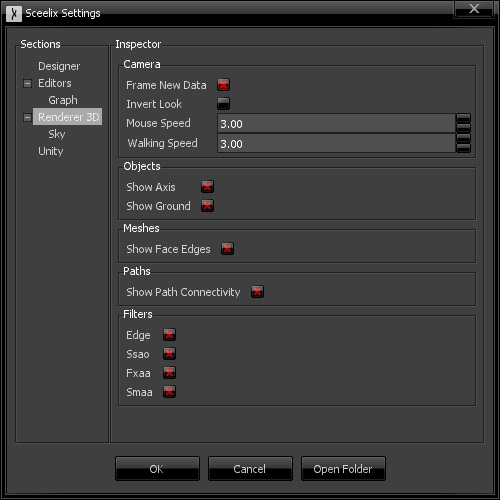Collapse the Editors tree node
The height and width of the screenshot is (500, 500).
coord(27,83)
